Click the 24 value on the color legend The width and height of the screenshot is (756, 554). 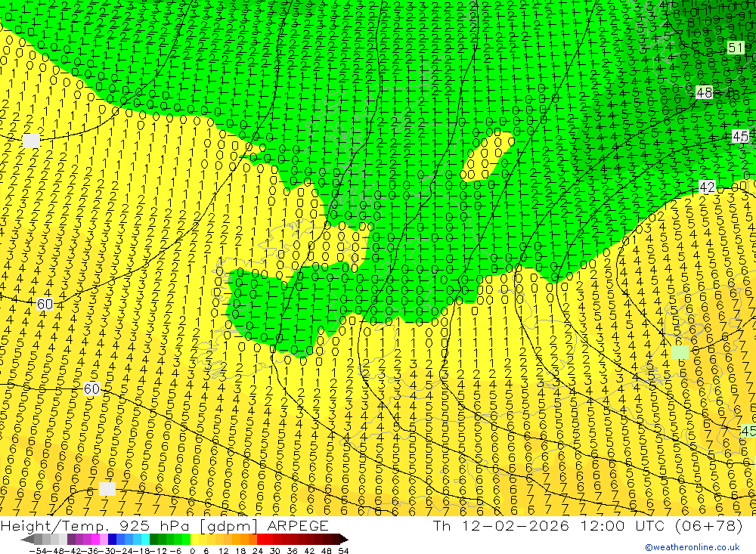(x=258, y=551)
